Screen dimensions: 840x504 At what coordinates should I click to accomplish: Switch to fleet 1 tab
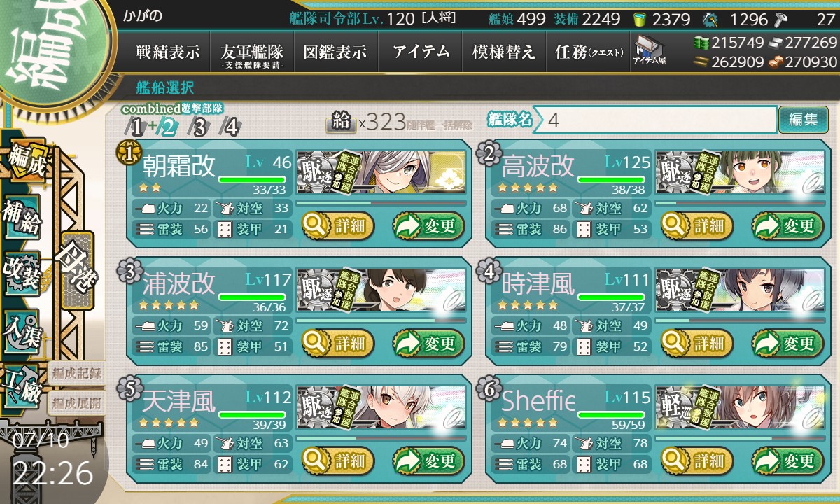[136, 127]
